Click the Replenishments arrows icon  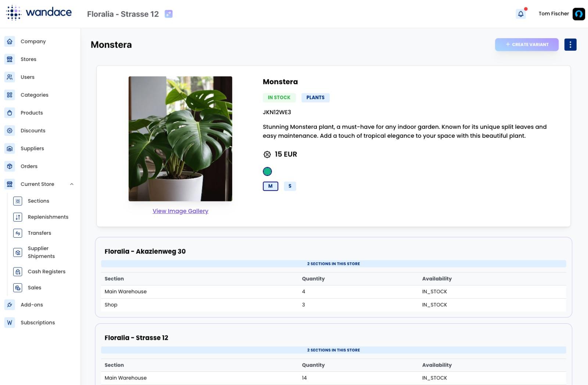(18, 217)
